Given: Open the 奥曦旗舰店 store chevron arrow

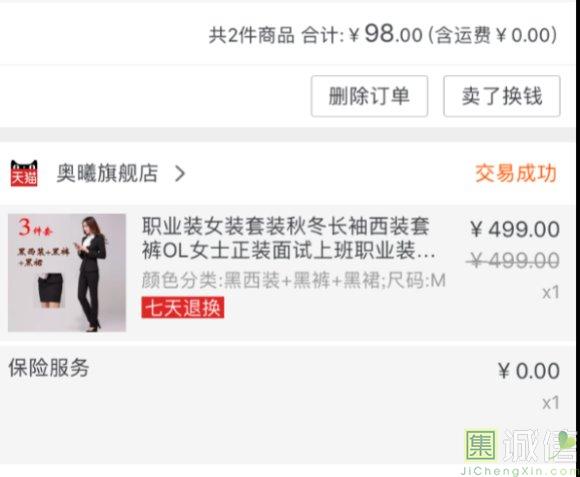Looking at the screenshot, I should (180, 173).
